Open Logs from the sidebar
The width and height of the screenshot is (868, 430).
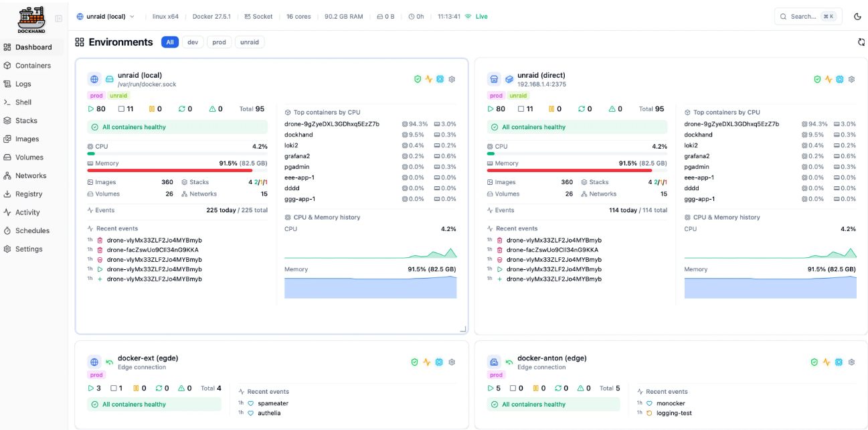(x=32, y=84)
